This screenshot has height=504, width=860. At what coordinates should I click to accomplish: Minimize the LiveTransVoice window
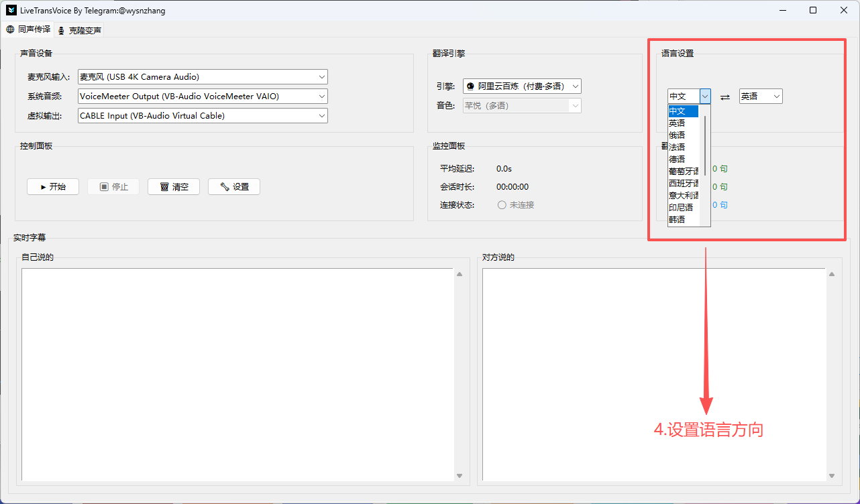click(x=782, y=10)
